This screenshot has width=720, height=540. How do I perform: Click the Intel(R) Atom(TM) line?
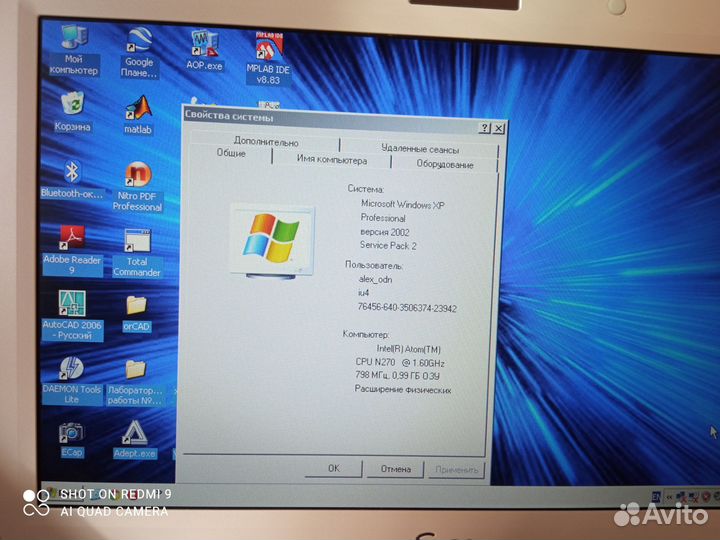[x=409, y=349]
